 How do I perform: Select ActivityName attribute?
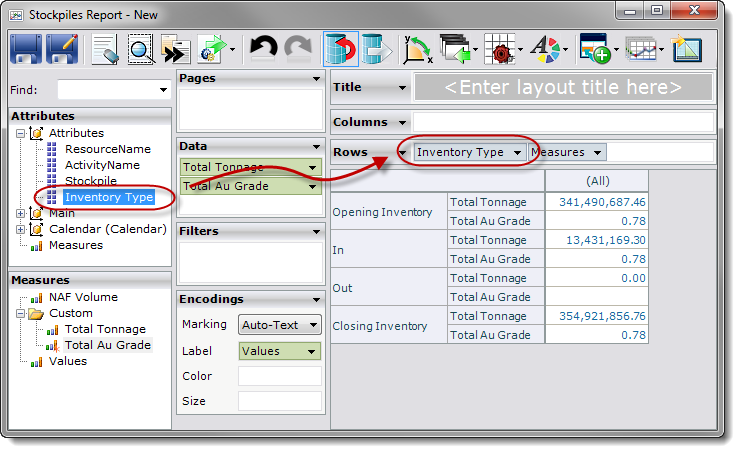[102, 165]
